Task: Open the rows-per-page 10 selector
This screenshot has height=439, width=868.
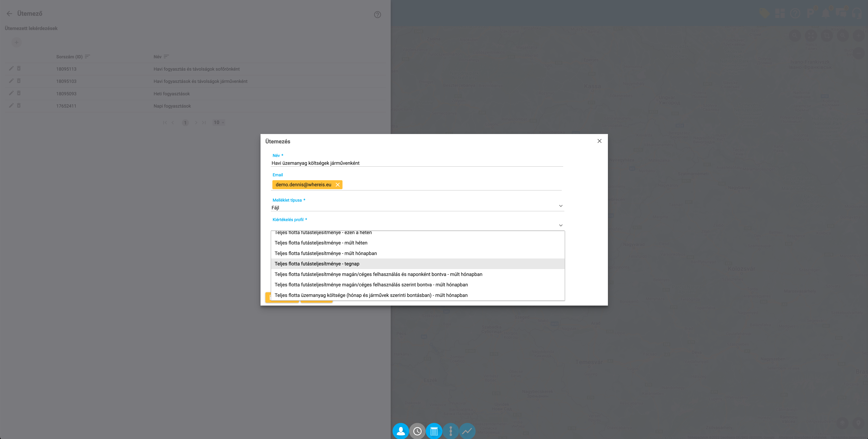Action: (219, 122)
